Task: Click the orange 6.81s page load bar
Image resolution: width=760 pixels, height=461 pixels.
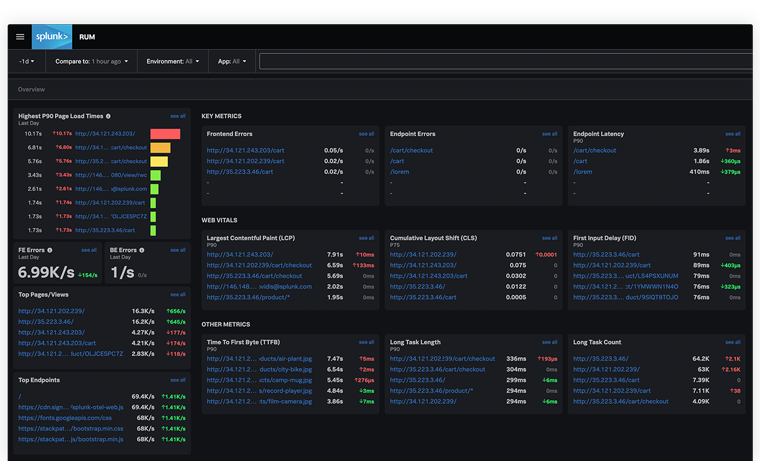Action: click(x=160, y=148)
